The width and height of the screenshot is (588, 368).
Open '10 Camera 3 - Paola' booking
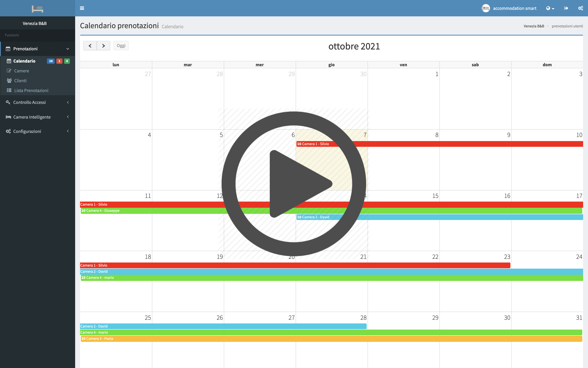[331, 339]
